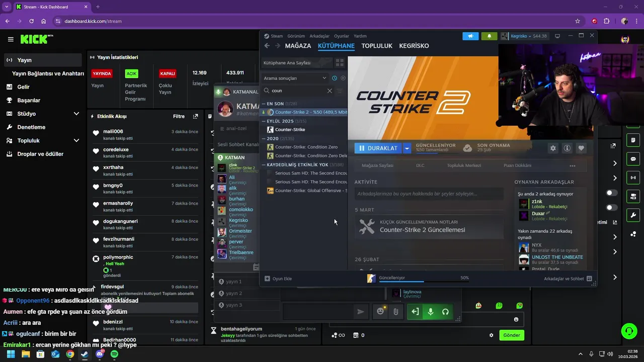This screenshot has width=644, height=362.
Task: Open the three-dots more menu beside Puan Dükkânı
Action: click(573, 165)
